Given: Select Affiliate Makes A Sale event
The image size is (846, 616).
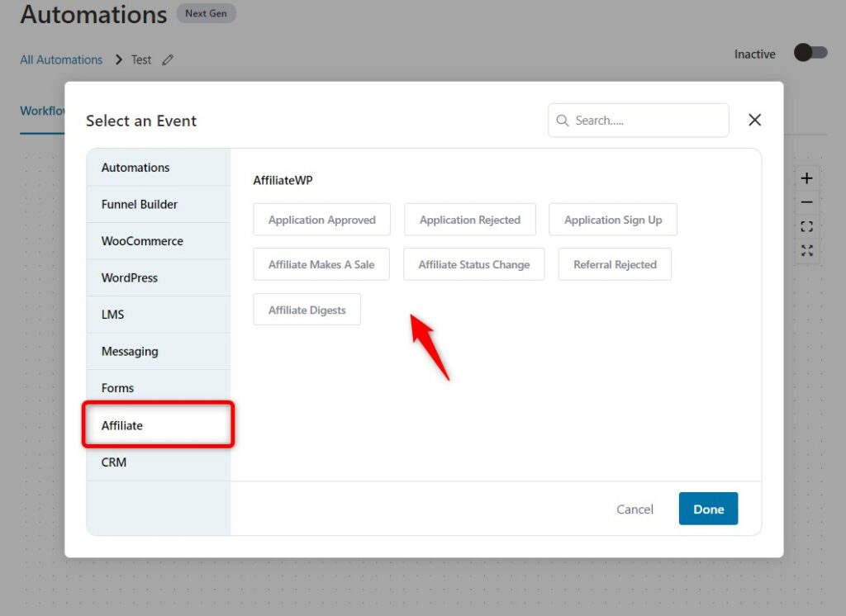Looking at the screenshot, I should [x=321, y=264].
